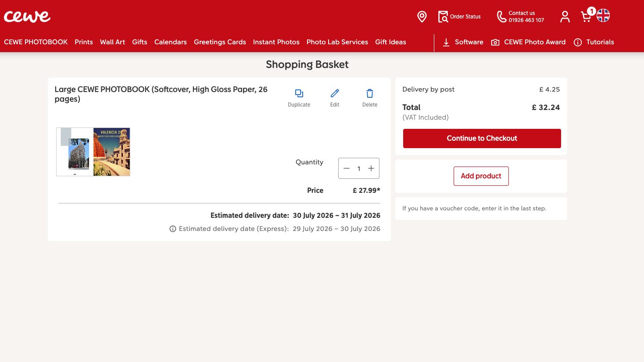
Task: Click the quantity value field
Action: tap(359, 169)
